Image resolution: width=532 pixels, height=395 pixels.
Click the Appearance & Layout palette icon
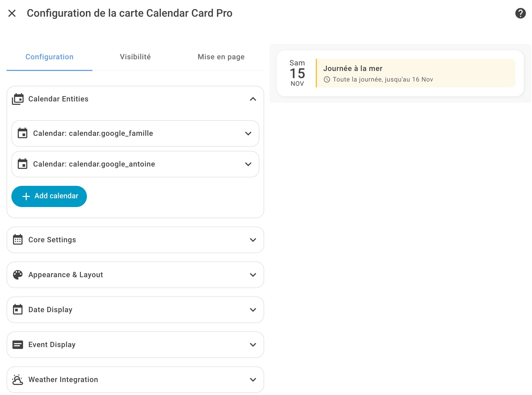(18, 275)
